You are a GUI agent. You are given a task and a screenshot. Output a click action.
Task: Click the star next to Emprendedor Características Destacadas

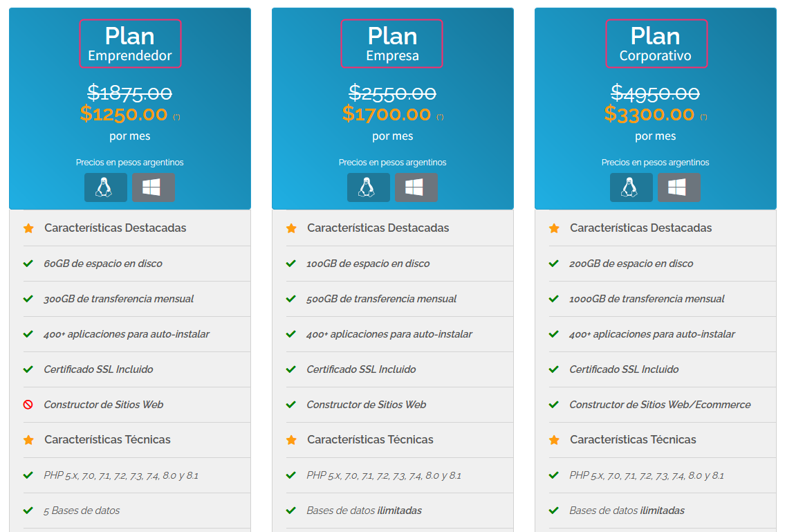coord(28,228)
